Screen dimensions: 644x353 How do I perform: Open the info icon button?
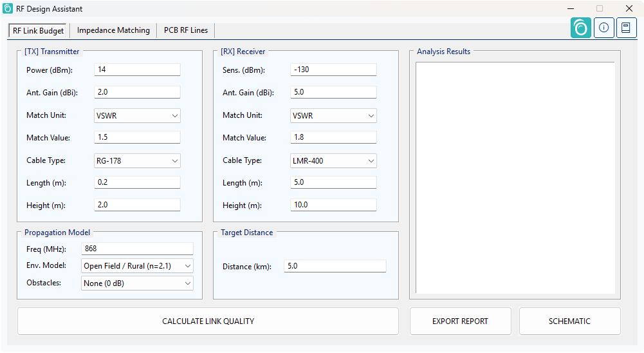pyautogui.click(x=603, y=28)
